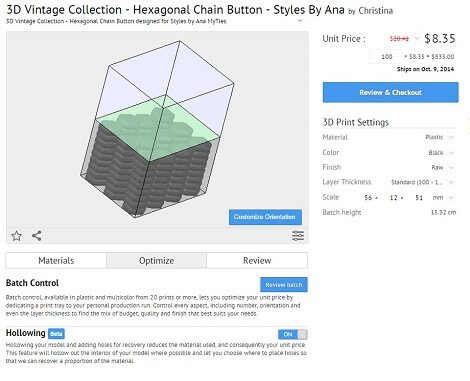Click the Review batch button
The image size is (470, 381).
click(x=284, y=285)
